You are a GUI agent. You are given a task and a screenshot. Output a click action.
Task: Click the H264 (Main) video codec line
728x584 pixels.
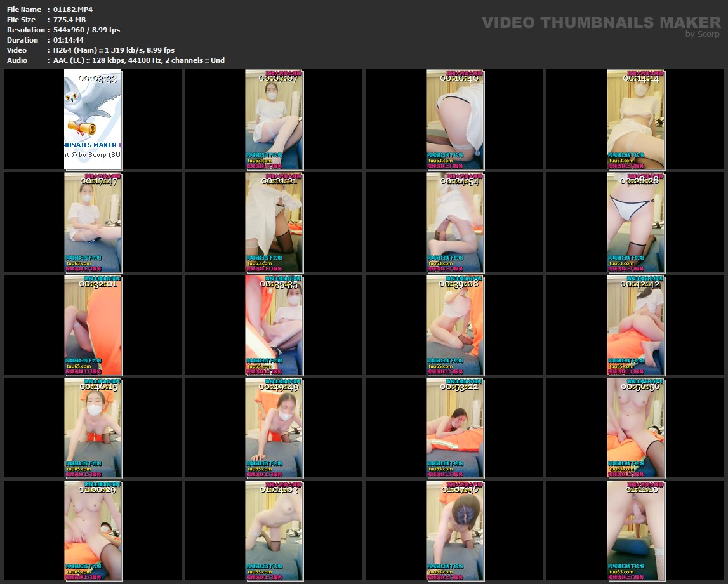(x=114, y=50)
